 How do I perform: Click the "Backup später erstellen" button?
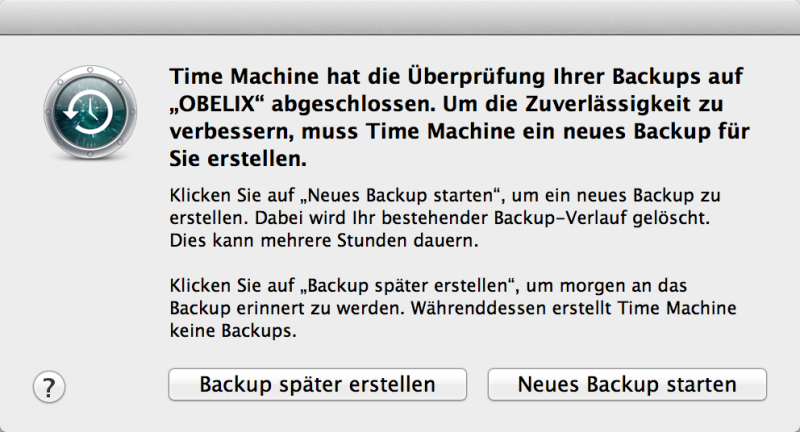317,384
